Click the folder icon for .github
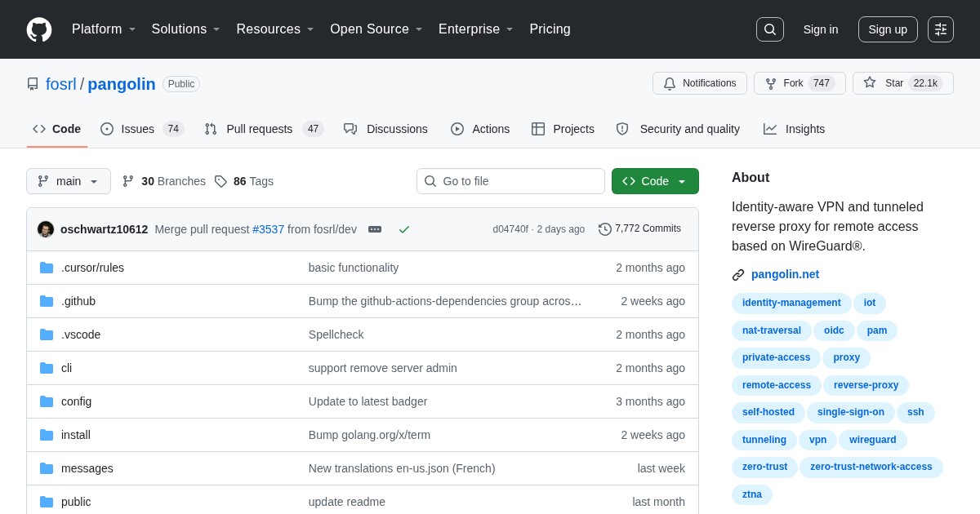980x514 pixels. pos(47,301)
